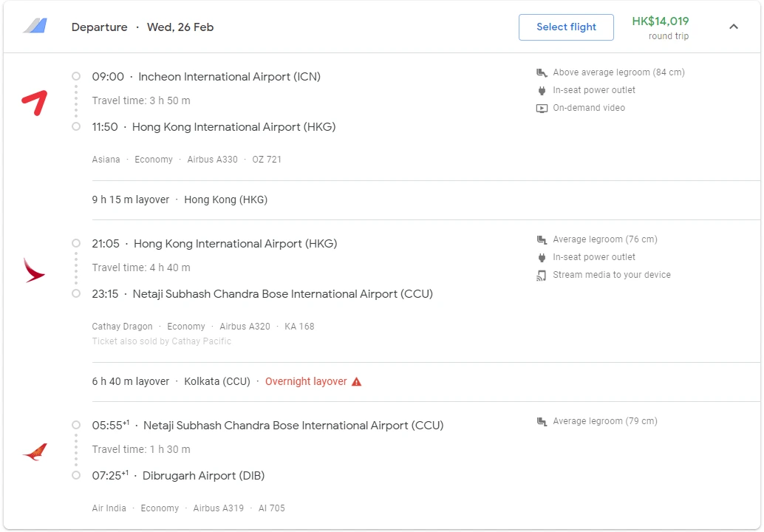The image size is (764, 532).
Task: Click the HK$14,019 round trip price
Action: click(660, 21)
